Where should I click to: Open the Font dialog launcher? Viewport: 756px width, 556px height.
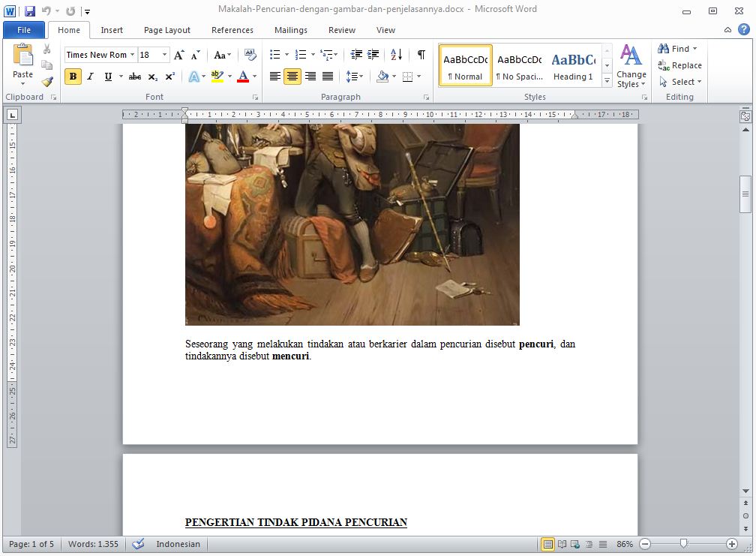(255, 98)
